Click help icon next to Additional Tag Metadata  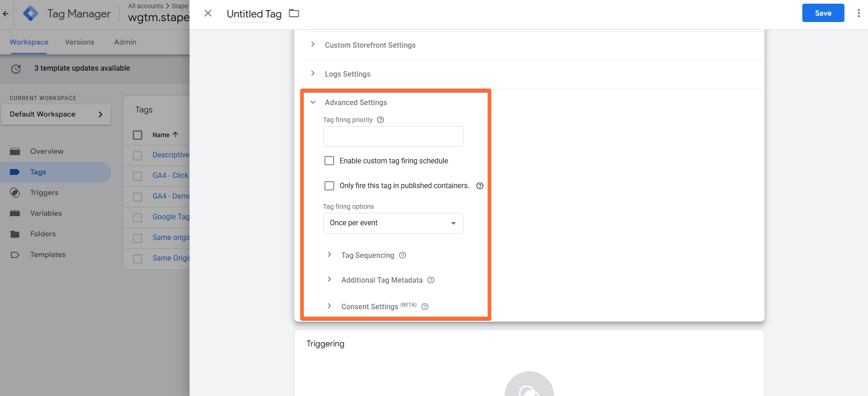[431, 280]
